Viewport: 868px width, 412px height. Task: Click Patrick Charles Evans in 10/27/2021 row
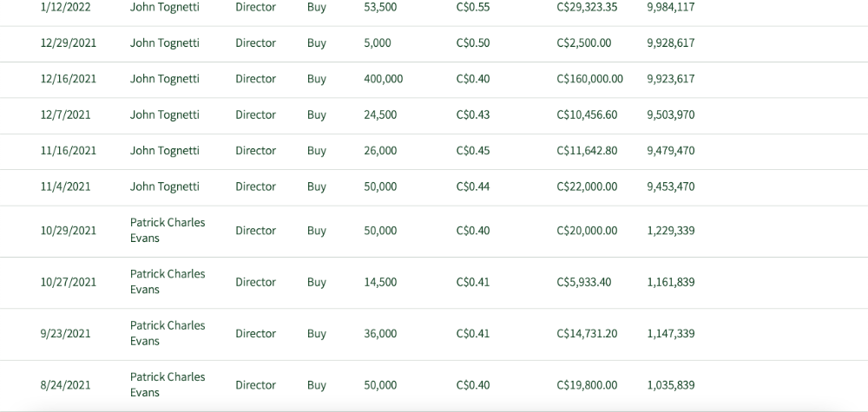point(168,281)
